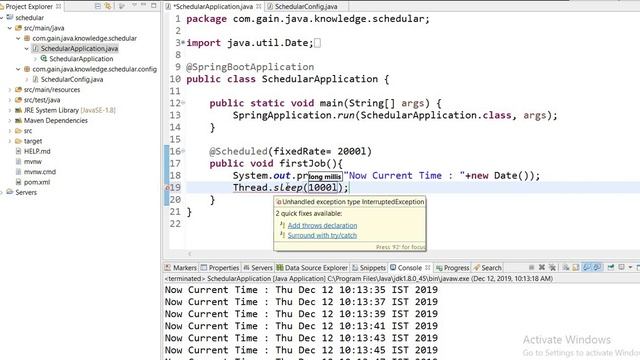Click Add throws declaration quick fix
Viewport: 640px width, 360px height.
coord(322,225)
